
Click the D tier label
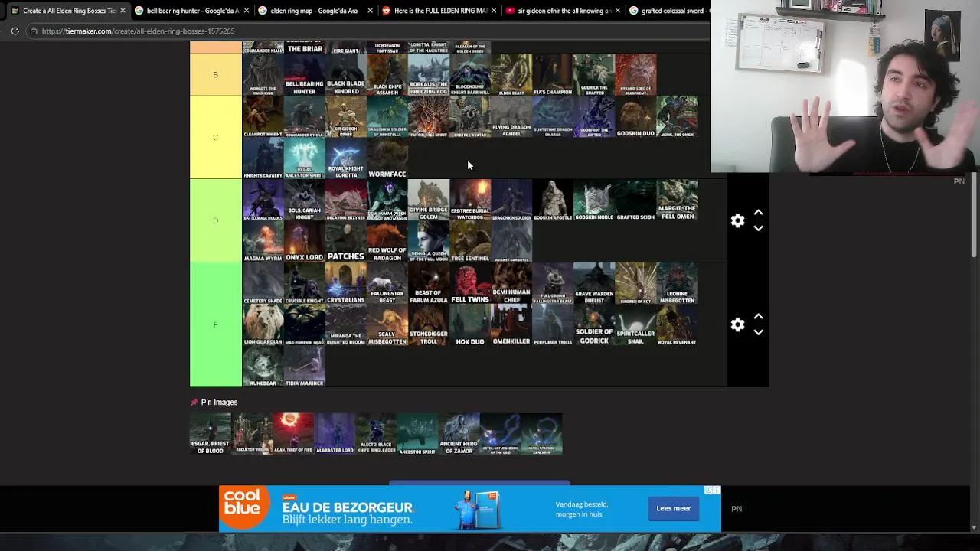pyautogui.click(x=215, y=220)
